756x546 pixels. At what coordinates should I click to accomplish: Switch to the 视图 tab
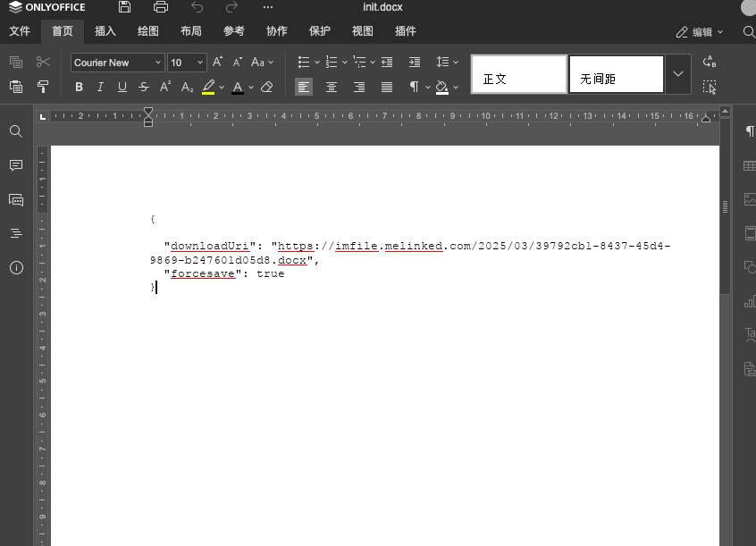point(363,31)
